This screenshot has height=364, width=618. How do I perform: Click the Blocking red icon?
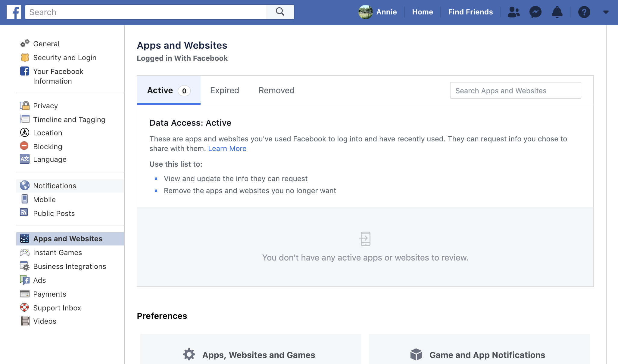pyautogui.click(x=24, y=146)
